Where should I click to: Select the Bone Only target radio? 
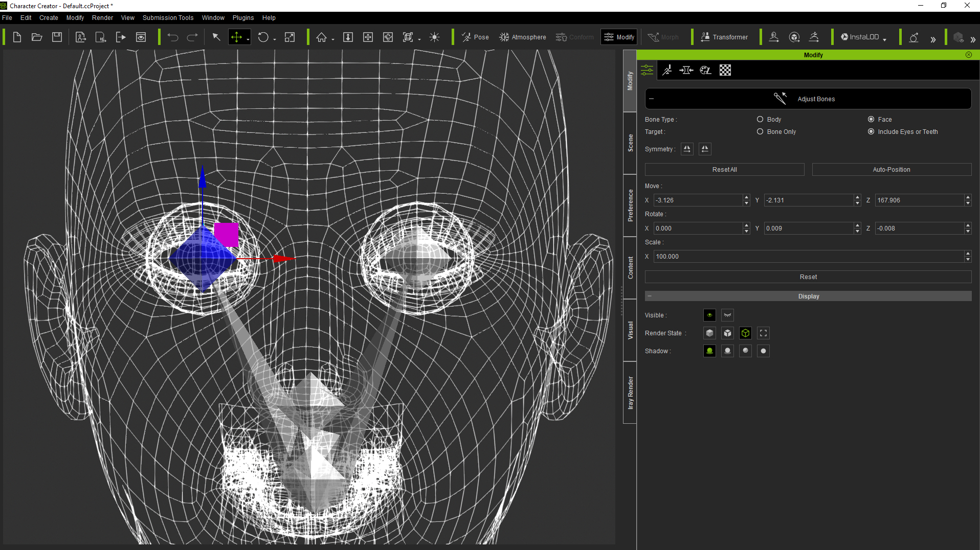coord(760,131)
